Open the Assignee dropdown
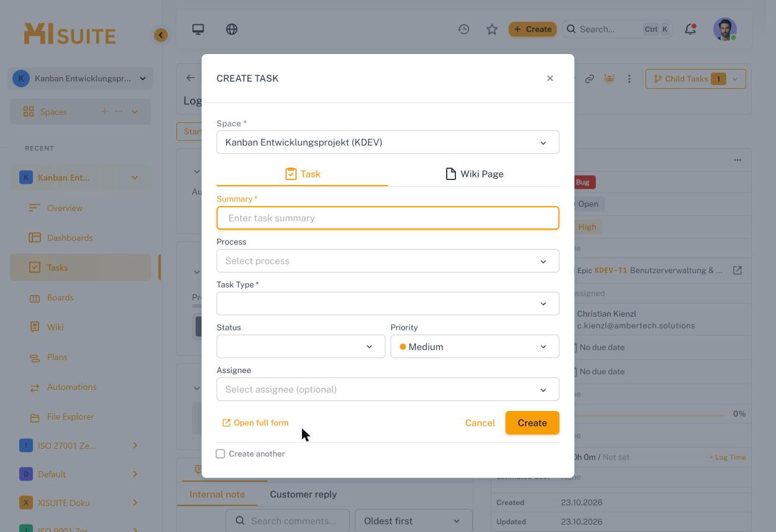 coord(388,389)
